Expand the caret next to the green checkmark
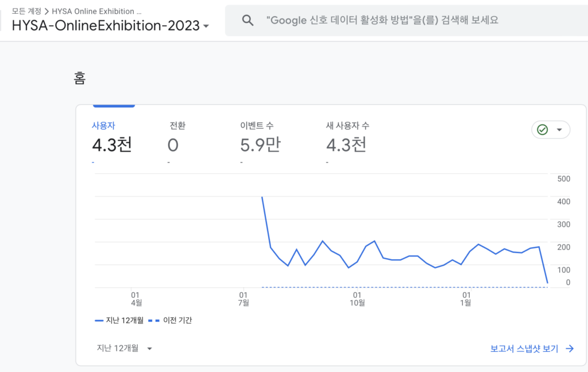The image size is (588, 372). coord(559,130)
